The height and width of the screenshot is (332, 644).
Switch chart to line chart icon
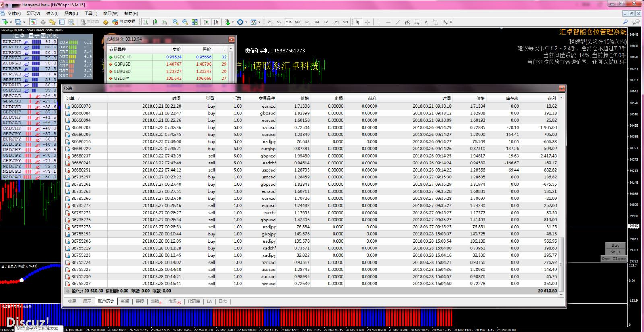pyautogui.click(x=165, y=22)
